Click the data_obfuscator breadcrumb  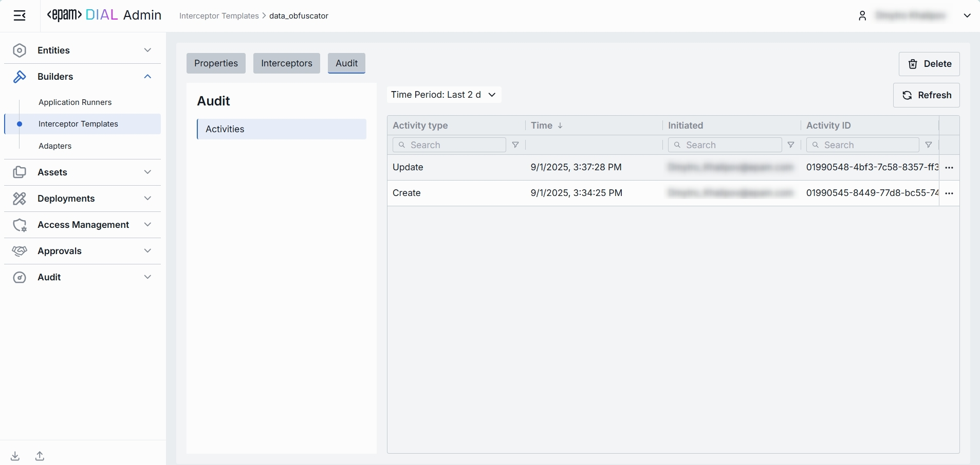299,16
